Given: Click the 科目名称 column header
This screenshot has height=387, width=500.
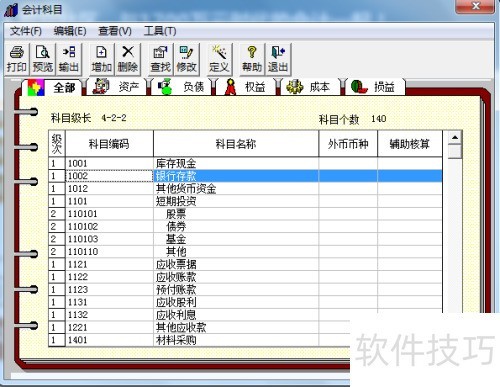Looking at the screenshot, I should pos(236,144).
